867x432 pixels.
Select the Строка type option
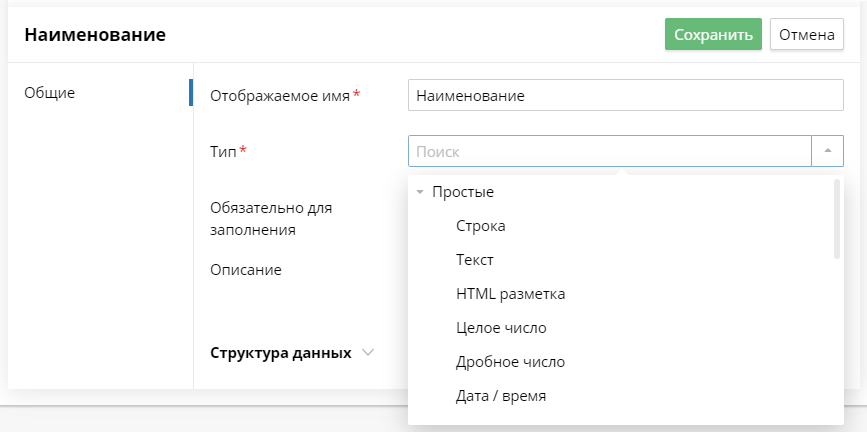480,226
